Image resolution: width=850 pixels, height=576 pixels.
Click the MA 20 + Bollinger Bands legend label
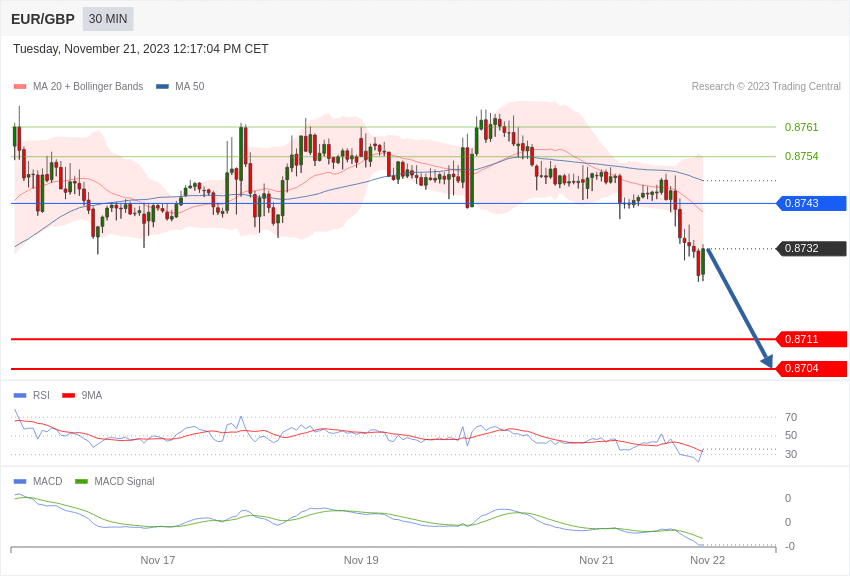click(88, 86)
